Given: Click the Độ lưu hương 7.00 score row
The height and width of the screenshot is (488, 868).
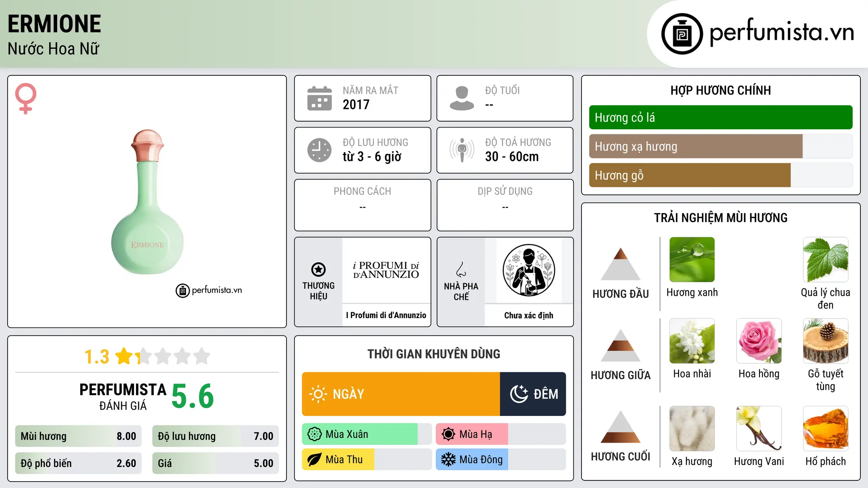Looking at the screenshot, I should pyautogui.click(x=215, y=436).
